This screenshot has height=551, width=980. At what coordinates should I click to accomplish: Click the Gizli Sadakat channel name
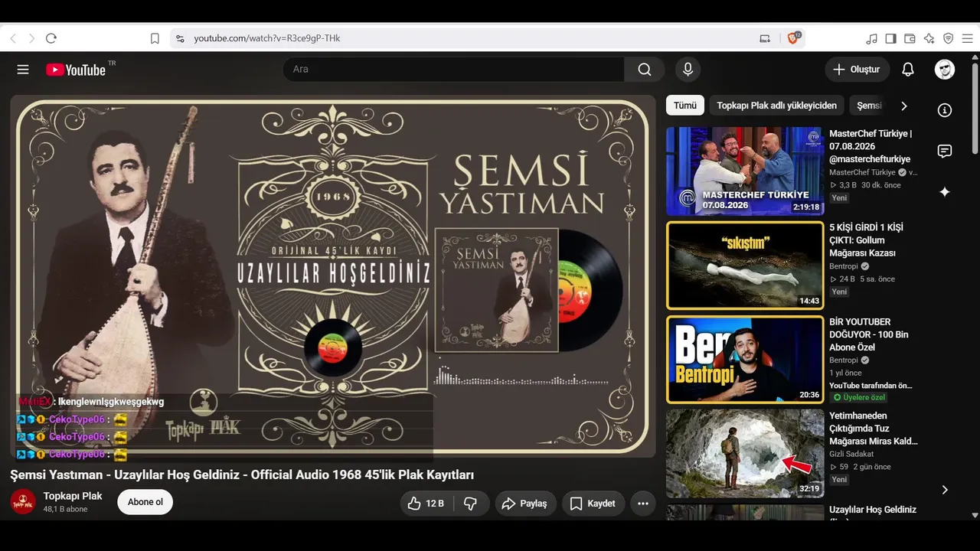point(851,454)
